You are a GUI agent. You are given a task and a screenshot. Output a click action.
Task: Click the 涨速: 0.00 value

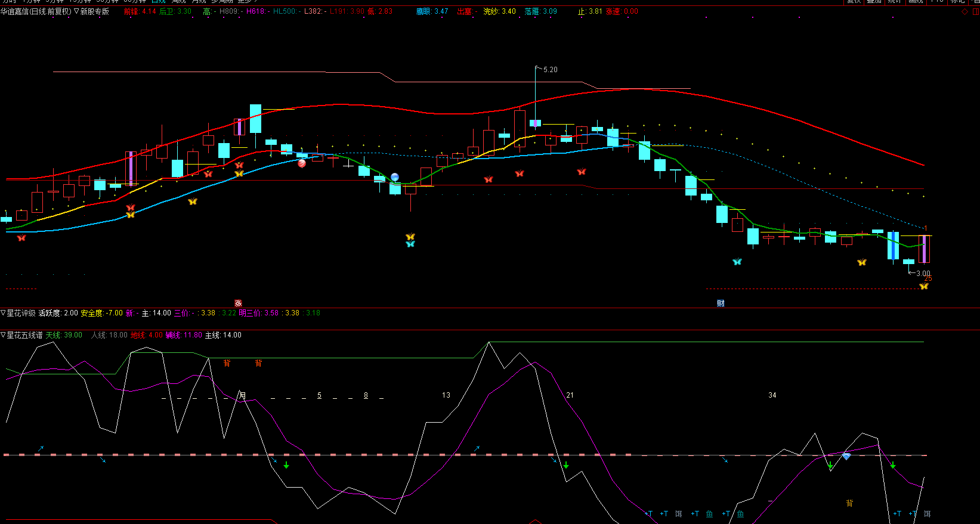pos(622,11)
